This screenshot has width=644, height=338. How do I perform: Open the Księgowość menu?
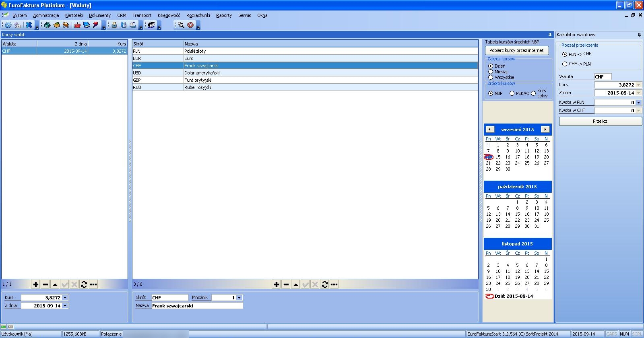coord(169,15)
